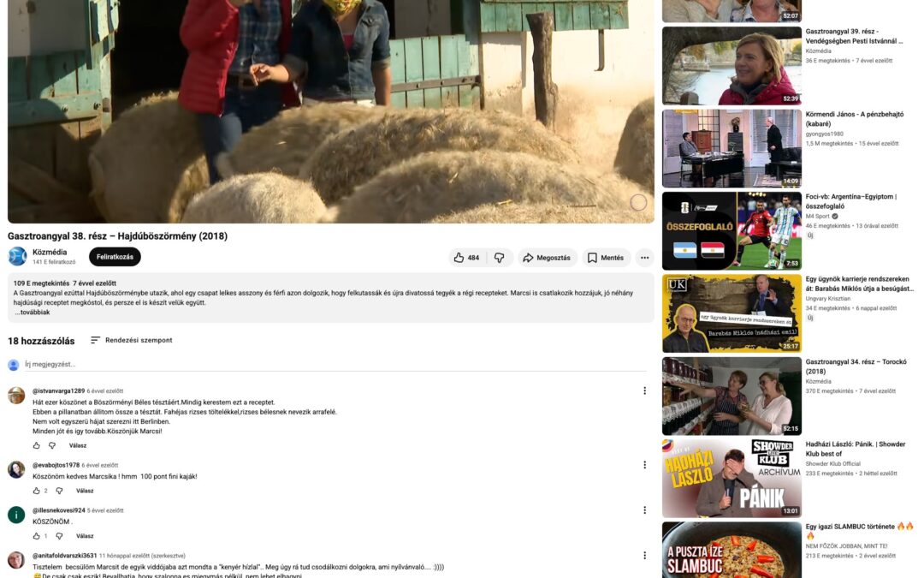Reply to evabojtos1978's comment
The image size is (924, 578).
(85, 491)
